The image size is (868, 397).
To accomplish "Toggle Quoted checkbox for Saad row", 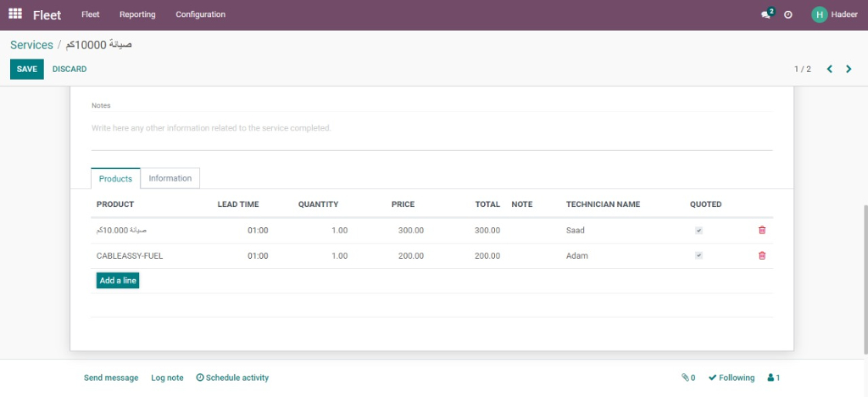I will pyautogui.click(x=698, y=230).
